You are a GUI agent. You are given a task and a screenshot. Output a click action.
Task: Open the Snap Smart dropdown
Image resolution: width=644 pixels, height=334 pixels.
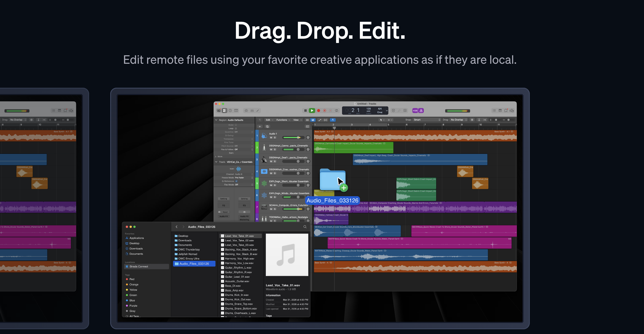426,120
